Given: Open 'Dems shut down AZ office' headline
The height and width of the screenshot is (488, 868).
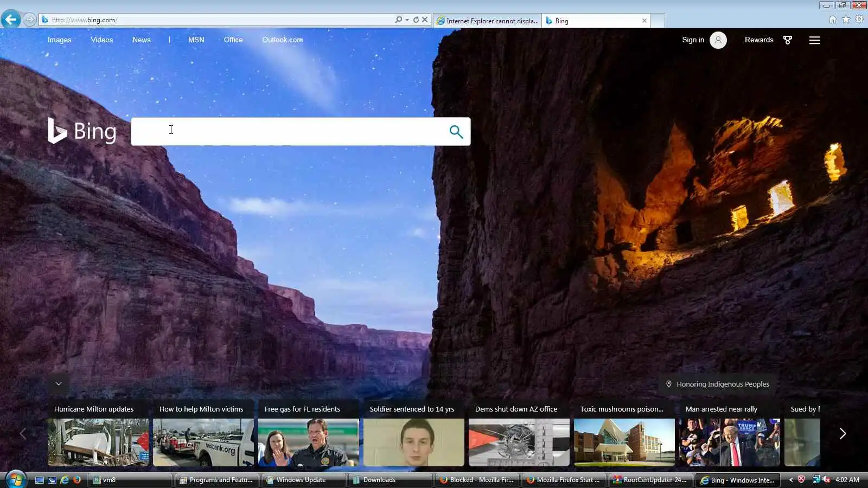Looking at the screenshot, I should click(516, 409).
